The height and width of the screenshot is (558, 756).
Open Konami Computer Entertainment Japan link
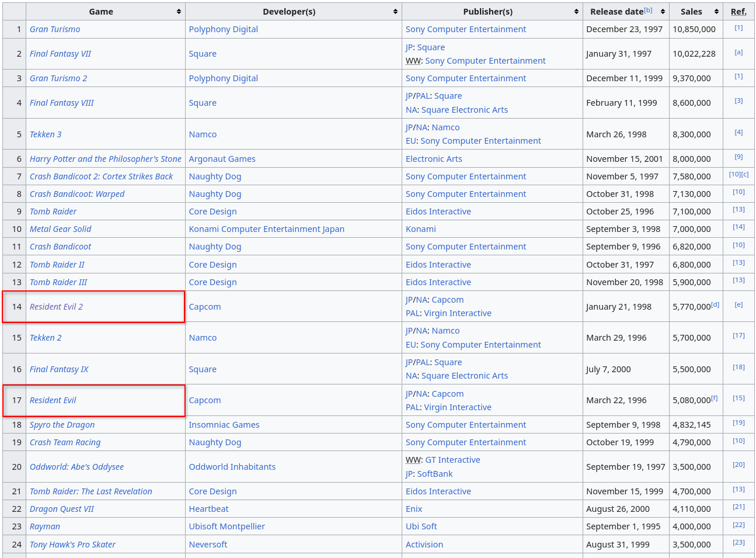pyautogui.click(x=266, y=229)
